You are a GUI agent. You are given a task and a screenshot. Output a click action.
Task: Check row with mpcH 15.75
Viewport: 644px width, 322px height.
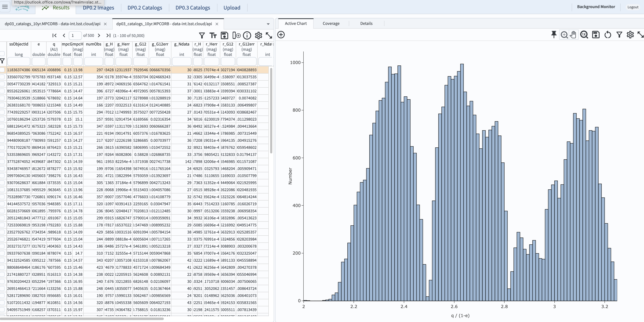(2, 112)
